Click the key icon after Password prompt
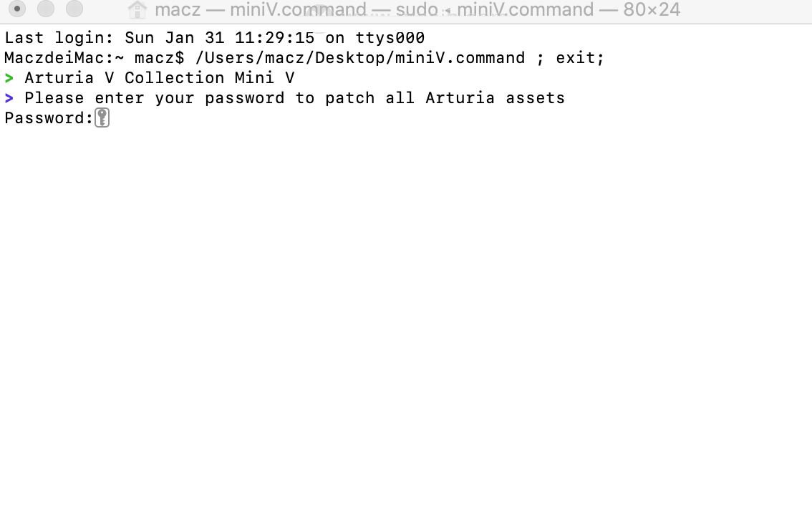This screenshot has width=812, height=513. tap(102, 118)
